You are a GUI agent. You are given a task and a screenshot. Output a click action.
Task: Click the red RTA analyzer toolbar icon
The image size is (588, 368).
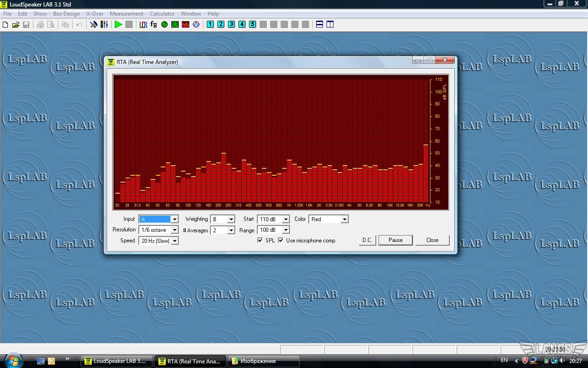click(186, 24)
